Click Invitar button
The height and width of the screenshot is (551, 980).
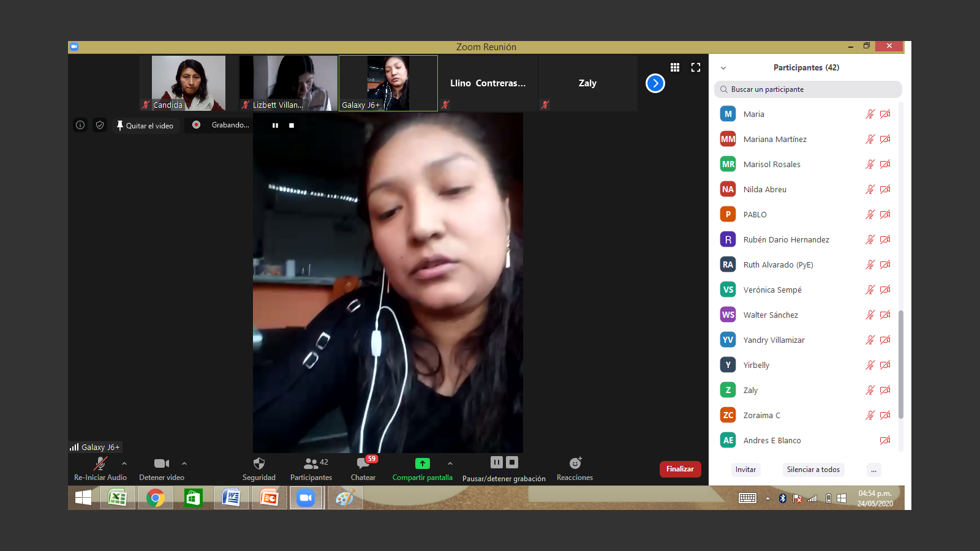[x=745, y=470]
